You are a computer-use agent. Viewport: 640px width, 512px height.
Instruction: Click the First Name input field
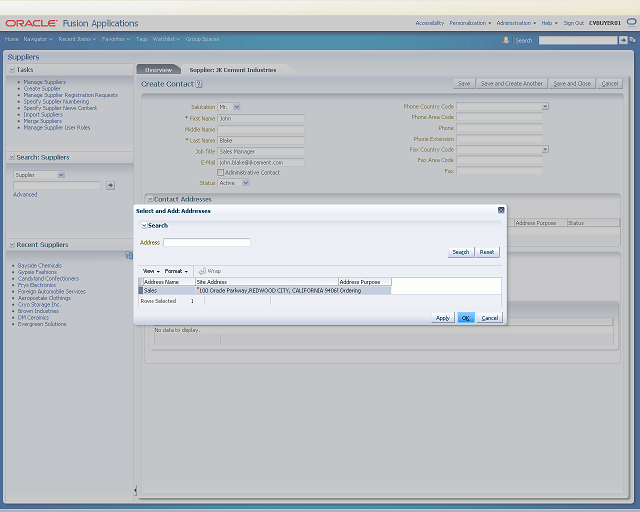(261, 118)
